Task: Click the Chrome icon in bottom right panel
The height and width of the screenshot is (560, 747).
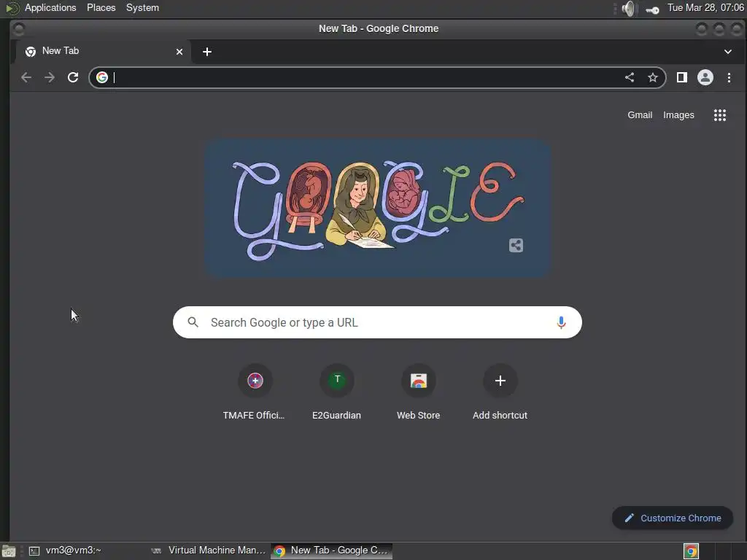Action: [x=691, y=551]
